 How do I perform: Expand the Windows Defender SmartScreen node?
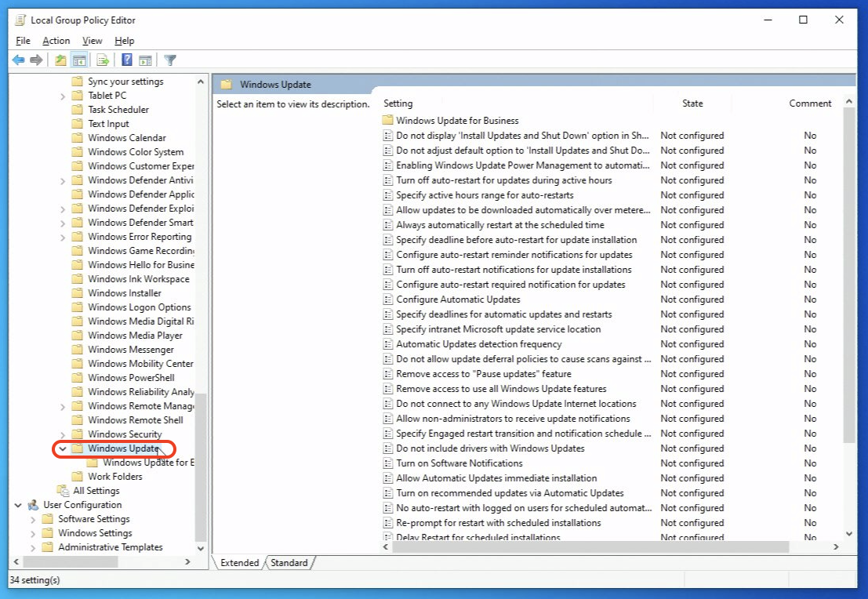[x=63, y=223]
